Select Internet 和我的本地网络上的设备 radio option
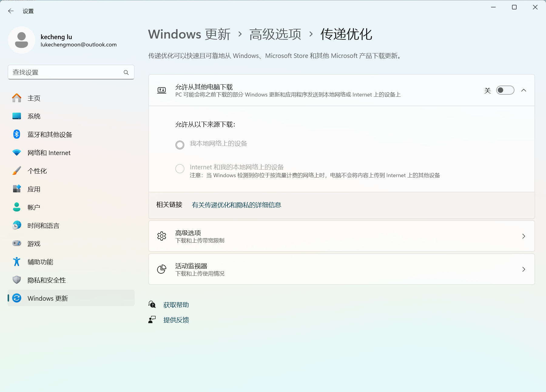Screen dimensions: 546x392 click(x=180, y=169)
